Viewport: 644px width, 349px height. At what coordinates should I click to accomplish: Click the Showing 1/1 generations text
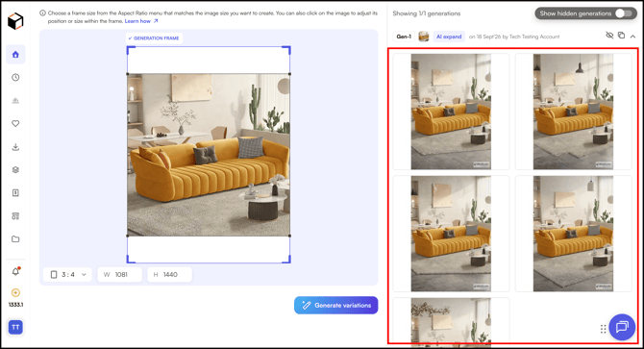427,13
